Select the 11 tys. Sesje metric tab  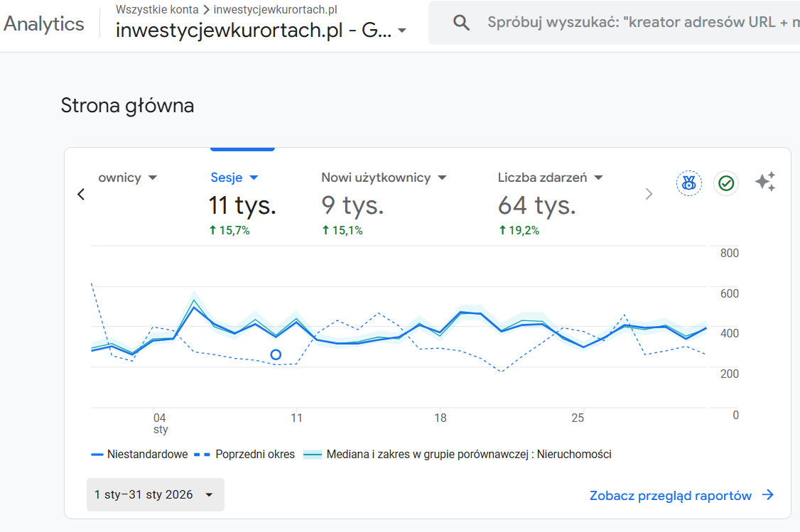point(242,205)
